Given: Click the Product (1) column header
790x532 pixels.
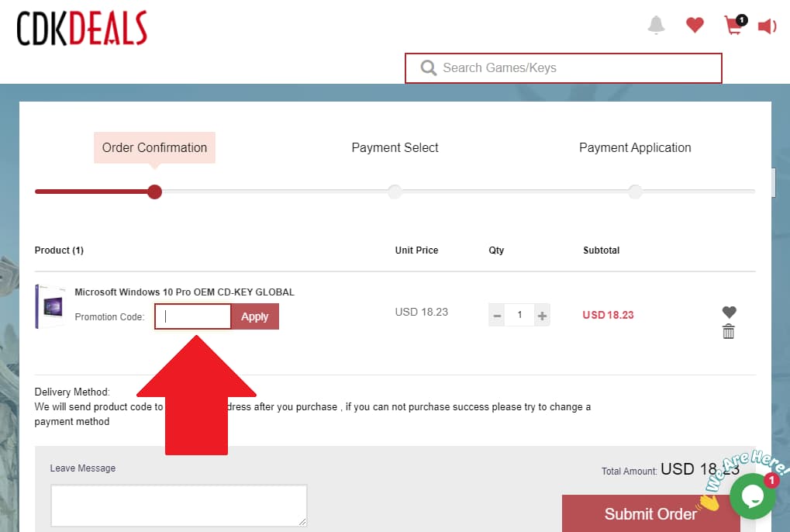Looking at the screenshot, I should click(59, 250).
